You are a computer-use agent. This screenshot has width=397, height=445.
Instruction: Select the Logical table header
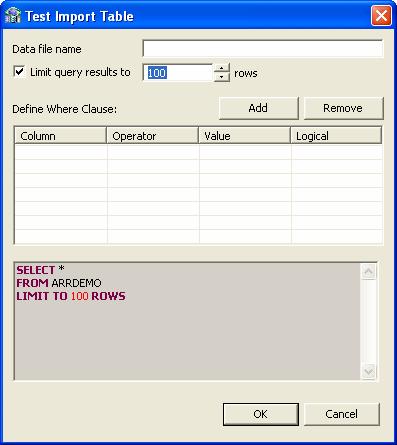[x=336, y=136]
